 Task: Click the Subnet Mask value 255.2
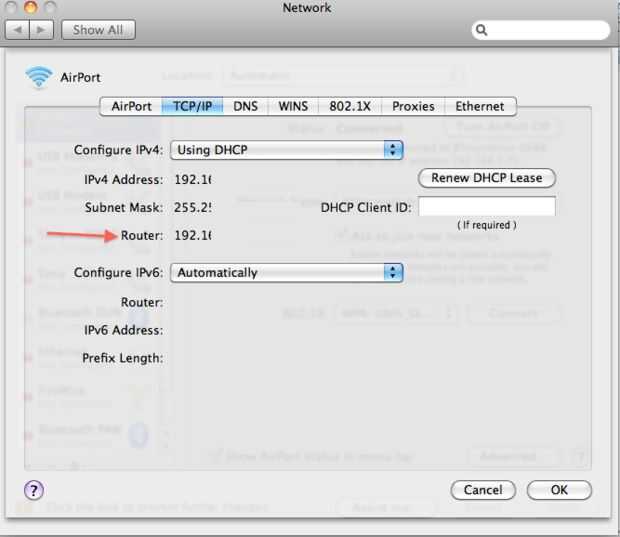[x=193, y=207]
